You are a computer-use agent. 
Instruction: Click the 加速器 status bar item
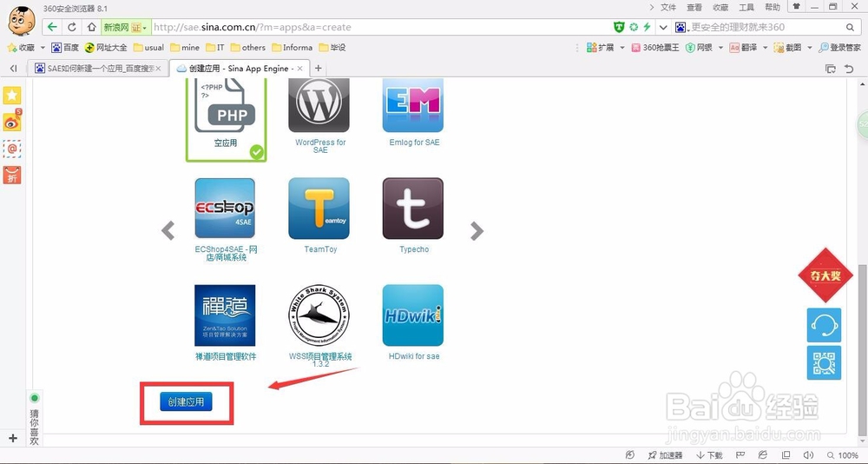(x=665, y=455)
